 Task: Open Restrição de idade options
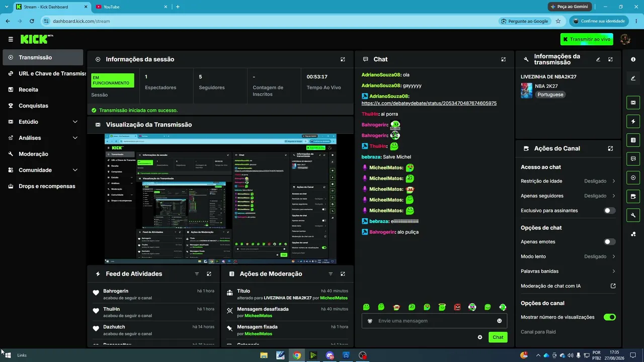[568, 181]
